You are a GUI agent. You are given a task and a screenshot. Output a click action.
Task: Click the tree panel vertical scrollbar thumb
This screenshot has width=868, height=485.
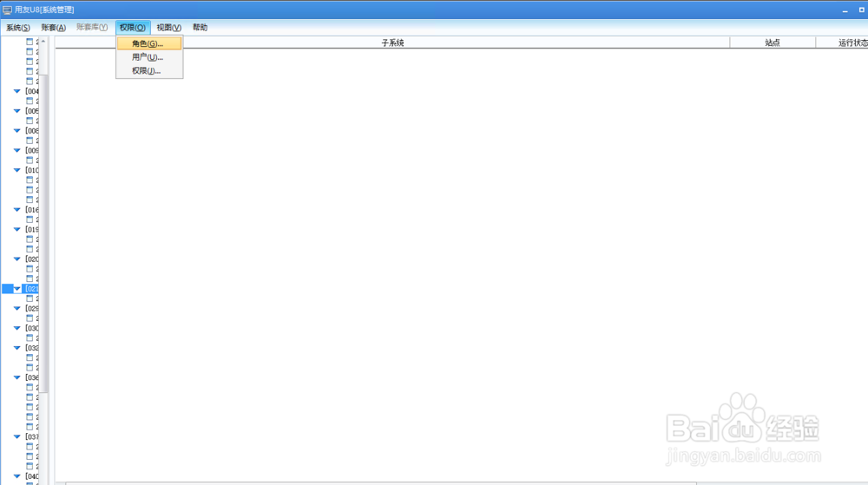[x=43, y=233]
